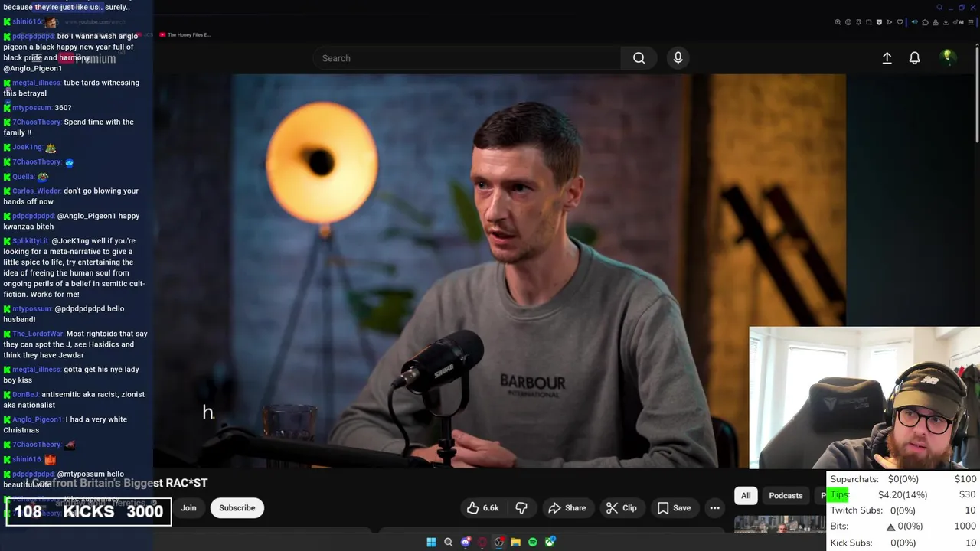
Task: Open Discord from the taskbar
Action: (x=465, y=542)
